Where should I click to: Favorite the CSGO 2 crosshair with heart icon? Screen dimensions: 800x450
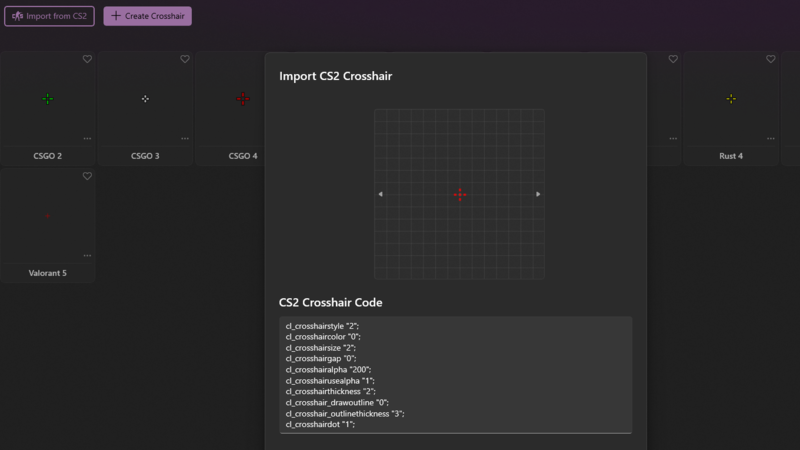87,59
